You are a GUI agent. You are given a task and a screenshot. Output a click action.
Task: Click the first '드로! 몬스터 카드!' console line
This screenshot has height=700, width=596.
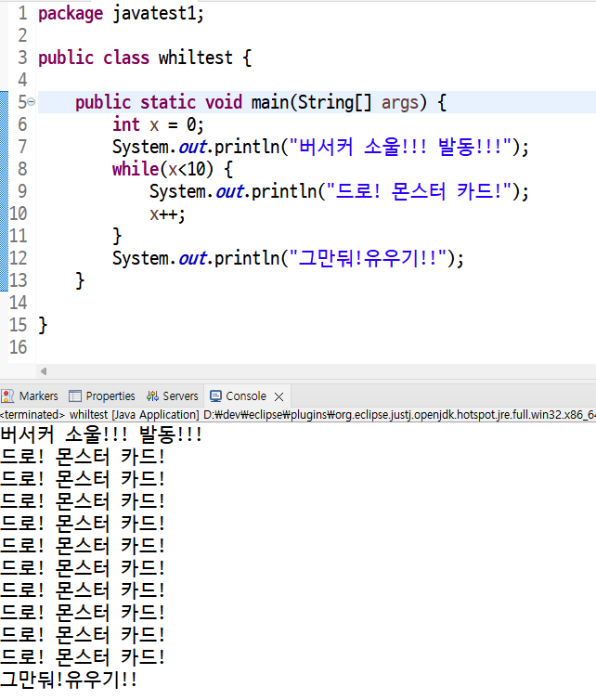(x=83, y=457)
